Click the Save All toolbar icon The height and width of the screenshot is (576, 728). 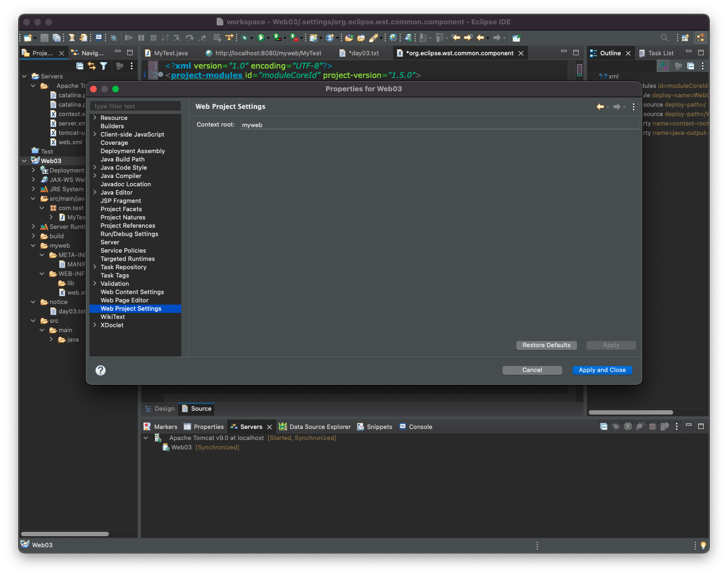pos(56,38)
